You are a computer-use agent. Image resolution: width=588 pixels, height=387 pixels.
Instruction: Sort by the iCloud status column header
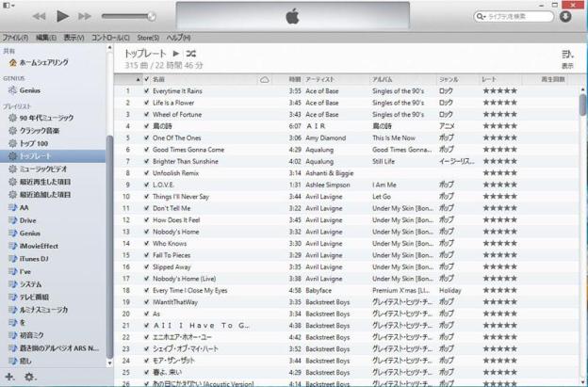tap(265, 79)
